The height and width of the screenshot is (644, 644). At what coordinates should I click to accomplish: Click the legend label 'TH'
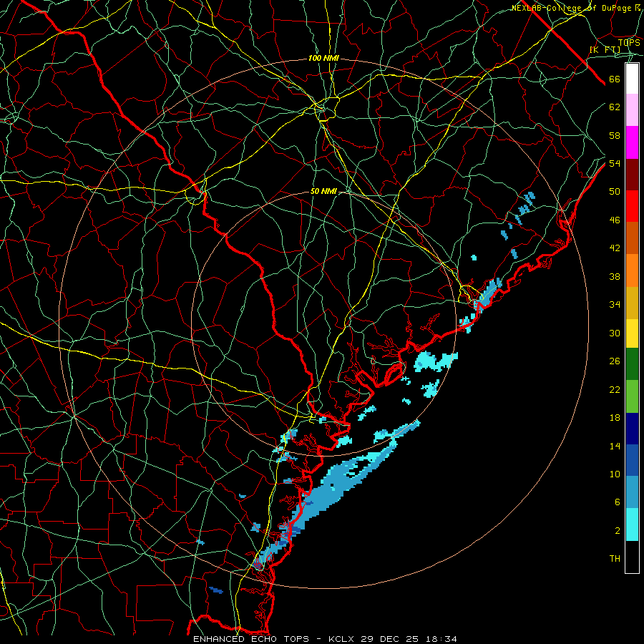coord(615,559)
